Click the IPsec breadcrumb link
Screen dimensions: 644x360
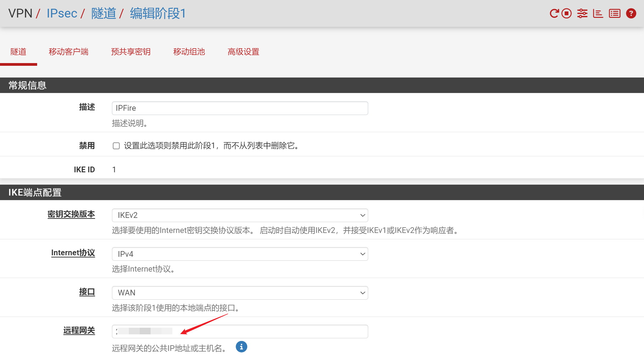coord(62,14)
